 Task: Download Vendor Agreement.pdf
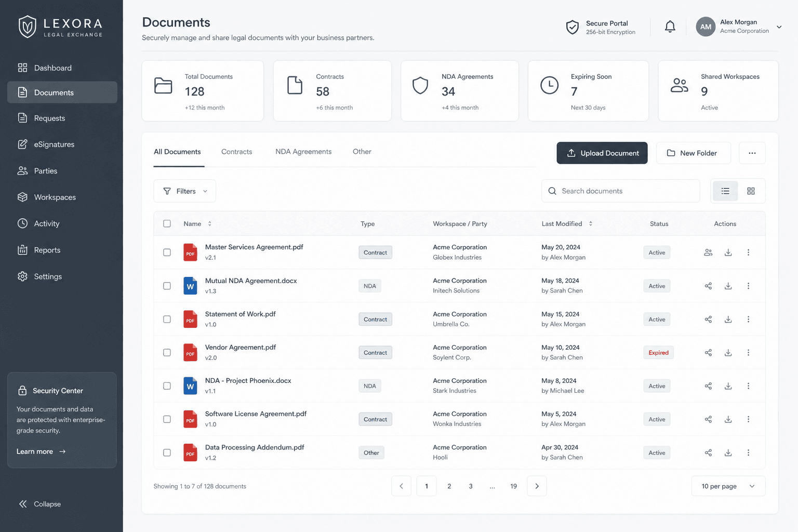728,352
